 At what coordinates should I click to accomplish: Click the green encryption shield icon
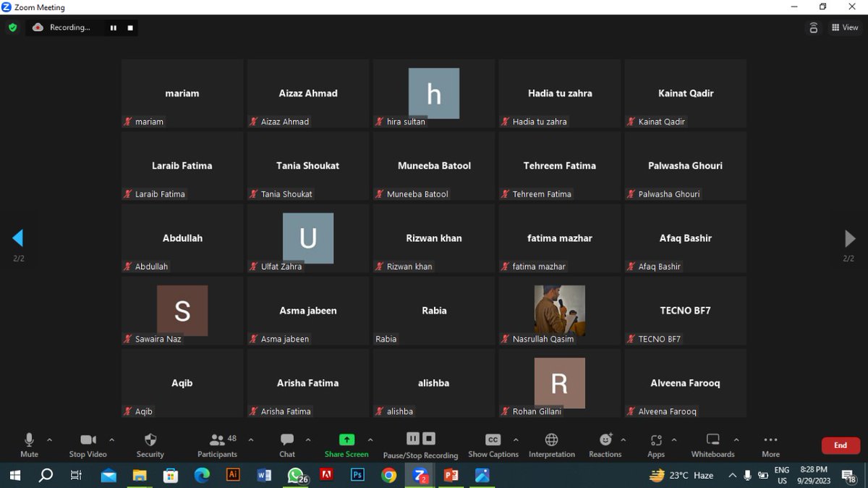click(12, 28)
